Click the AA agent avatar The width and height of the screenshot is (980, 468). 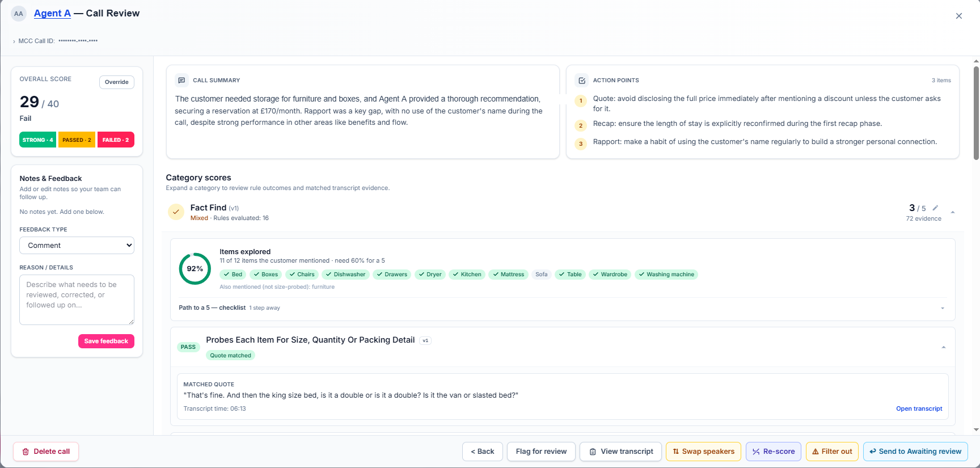click(x=19, y=14)
